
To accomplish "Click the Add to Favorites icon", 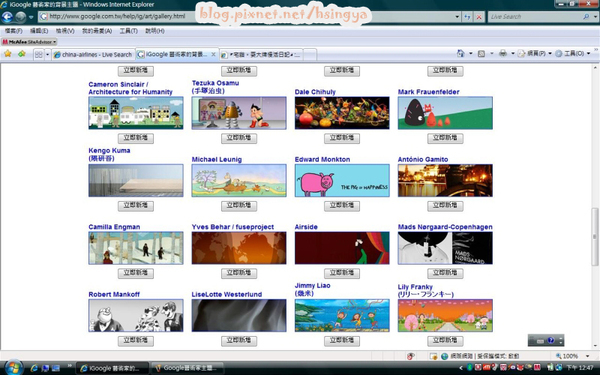I will point(21,54).
